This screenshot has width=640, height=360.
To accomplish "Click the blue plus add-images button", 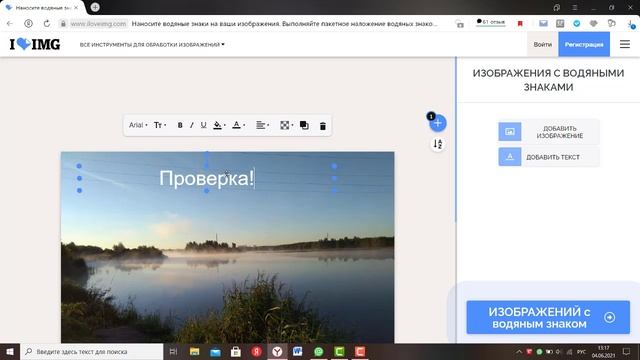I will [438, 123].
